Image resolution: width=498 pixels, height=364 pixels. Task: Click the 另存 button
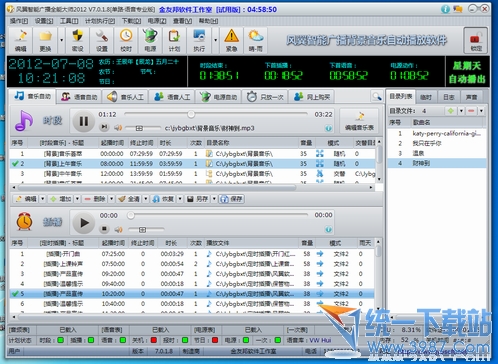pos(198,199)
